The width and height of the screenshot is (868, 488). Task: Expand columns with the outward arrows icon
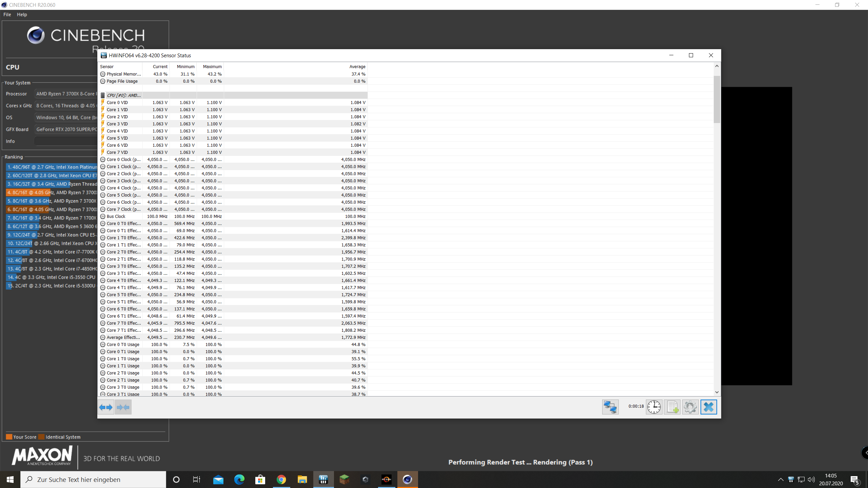[106, 407]
